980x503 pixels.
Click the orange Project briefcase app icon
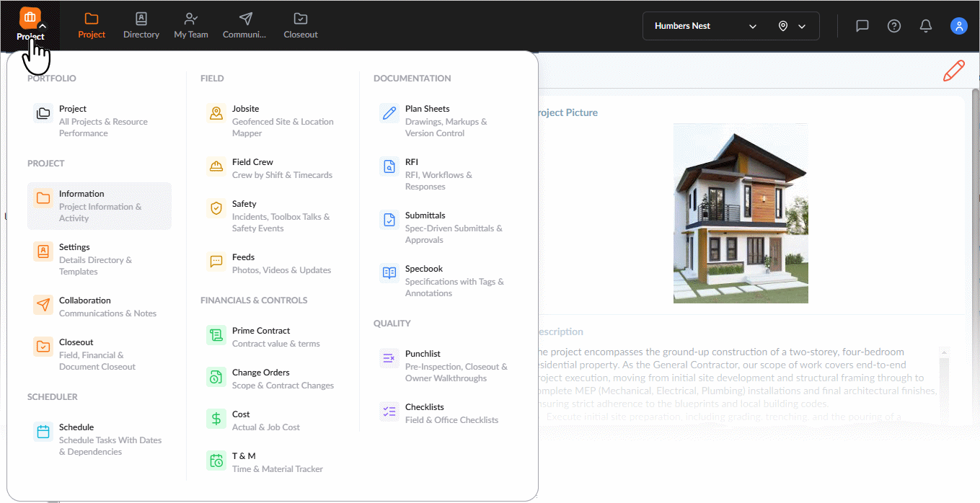click(x=30, y=17)
